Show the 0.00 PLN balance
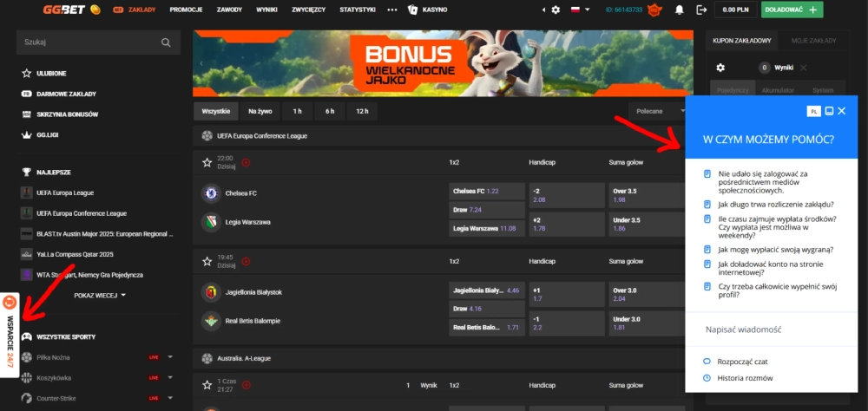The image size is (868, 411). tap(736, 10)
